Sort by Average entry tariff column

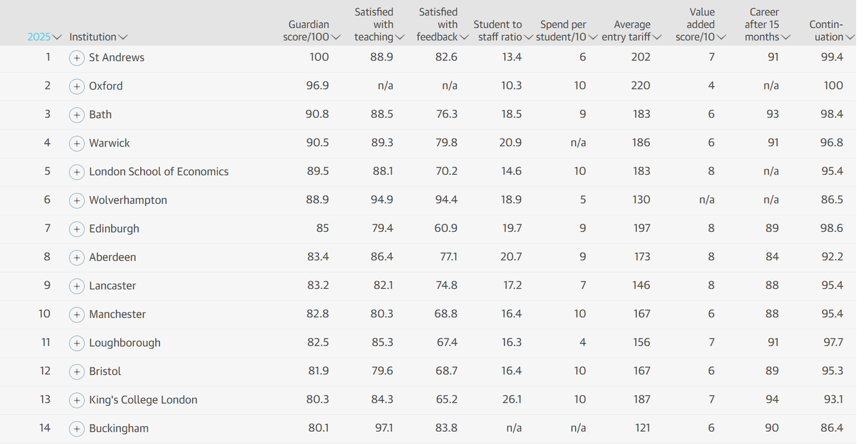(631, 31)
